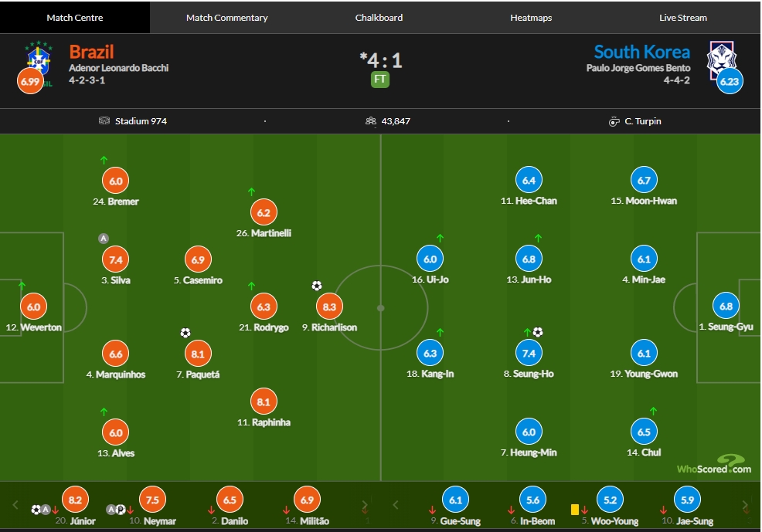Show previous Brazil substitutes with left arrow
Screen dimensions: 762x532
tap(15, 505)
